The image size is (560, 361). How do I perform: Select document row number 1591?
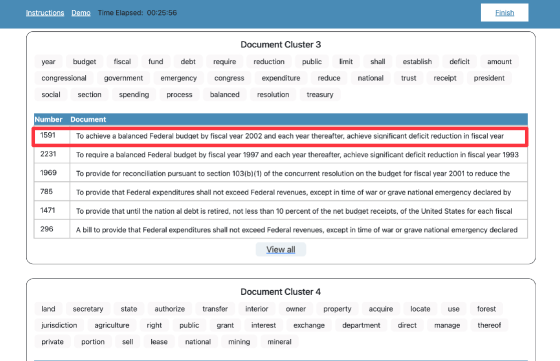(280, 136)
